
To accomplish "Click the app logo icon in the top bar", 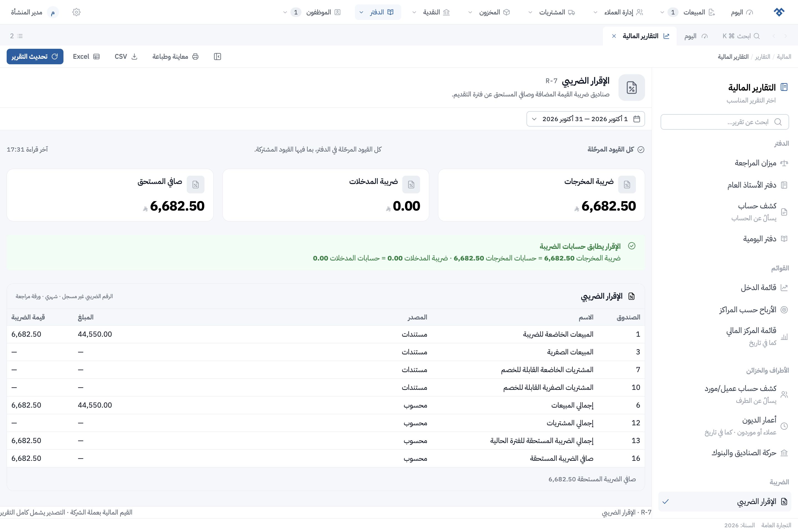I will [x=779, y=12].
